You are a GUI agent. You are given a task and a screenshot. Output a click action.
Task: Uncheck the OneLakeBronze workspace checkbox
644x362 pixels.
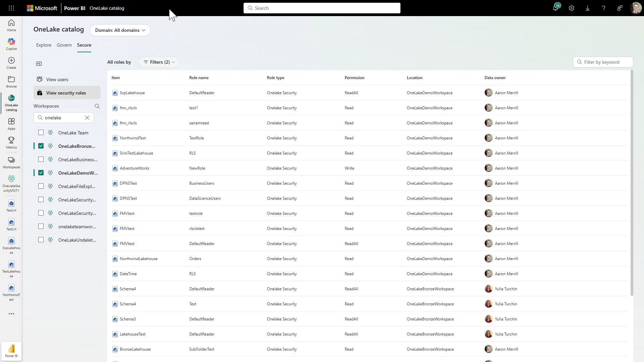pos(41,146)
